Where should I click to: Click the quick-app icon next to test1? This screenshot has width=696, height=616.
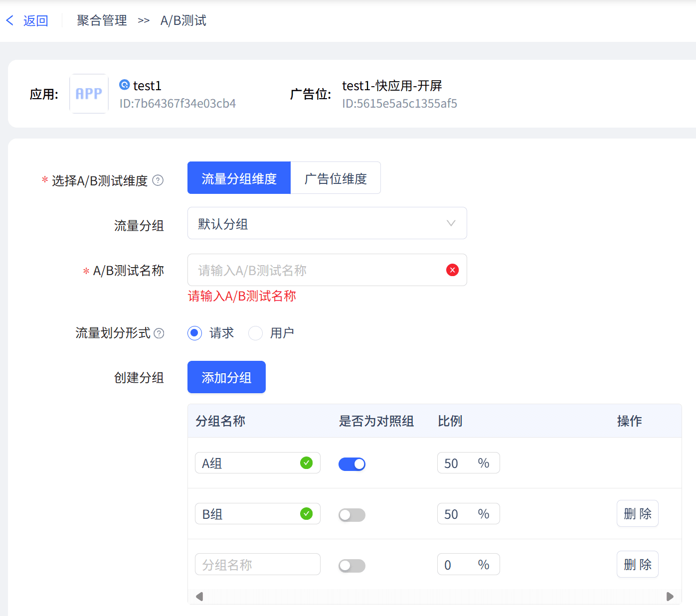click(x=125, y=85)
